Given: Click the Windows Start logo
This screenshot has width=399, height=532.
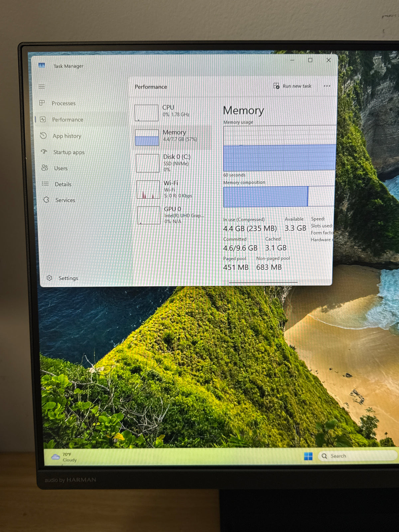Looking at the screenshot, I should point(308,456).
